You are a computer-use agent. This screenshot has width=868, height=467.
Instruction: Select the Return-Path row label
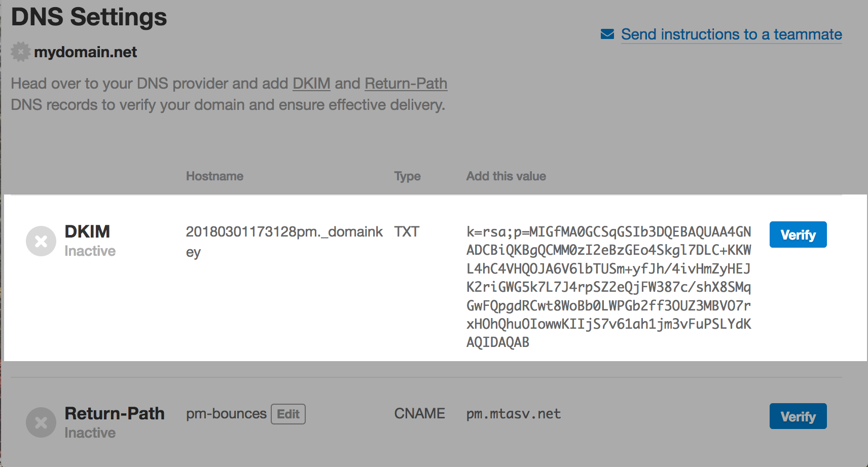[x=114, y=413]
